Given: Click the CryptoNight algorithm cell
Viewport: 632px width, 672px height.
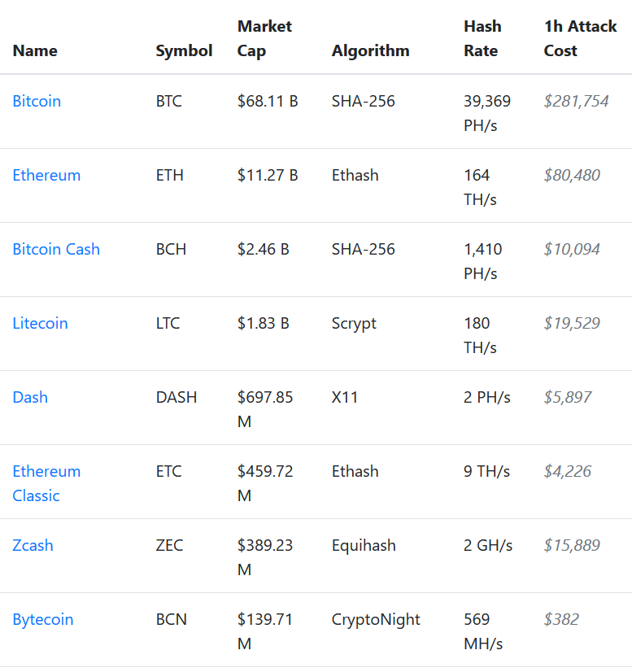Looking at the screenshot, I should tap(376, 620).
